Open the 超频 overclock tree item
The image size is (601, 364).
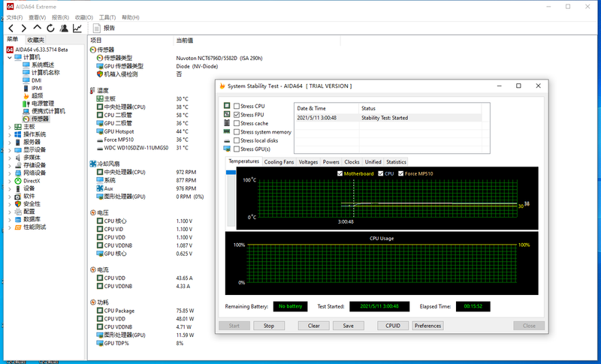point(37,95)
